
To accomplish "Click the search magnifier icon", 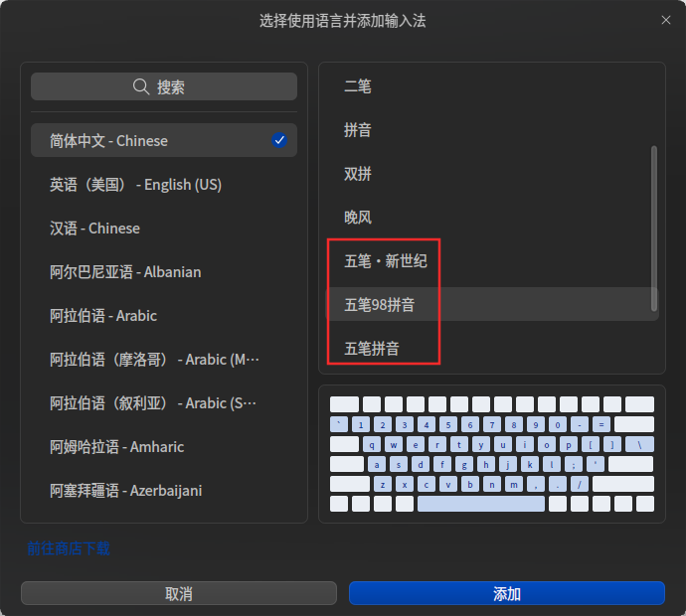I will [x=141, y=86].
